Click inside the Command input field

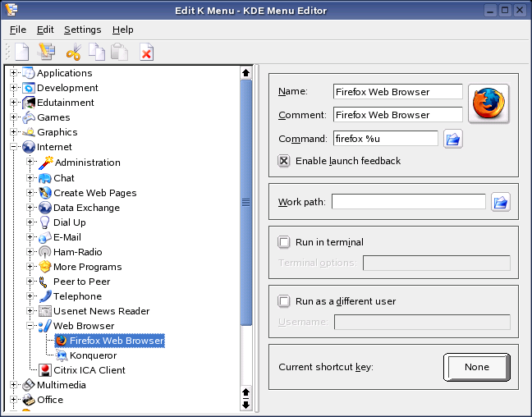coord(385,139)
